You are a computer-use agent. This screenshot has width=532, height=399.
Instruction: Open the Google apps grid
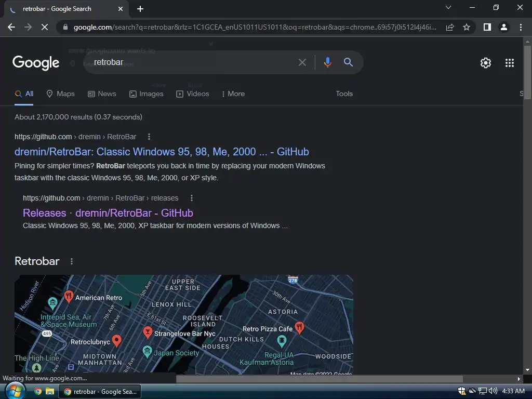[510, 63]
